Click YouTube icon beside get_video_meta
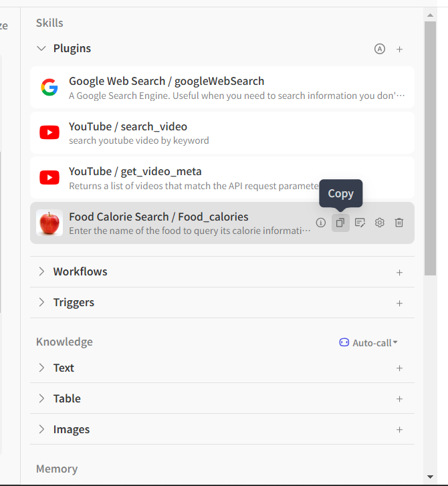The image size is (448, 486). (49, 178)
